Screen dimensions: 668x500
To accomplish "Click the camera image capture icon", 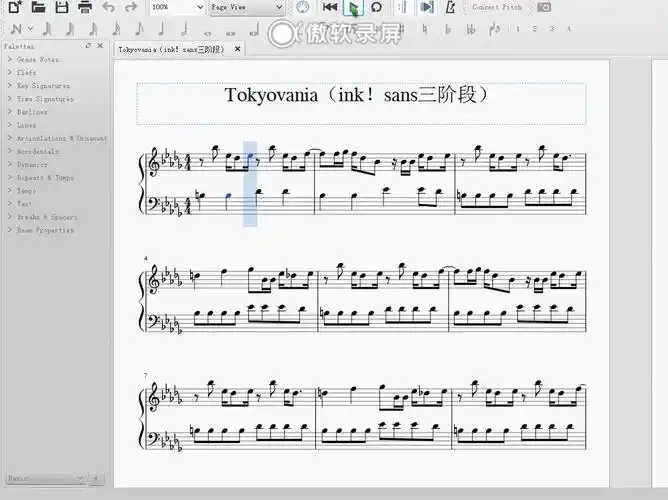I will tap(544, 7).
